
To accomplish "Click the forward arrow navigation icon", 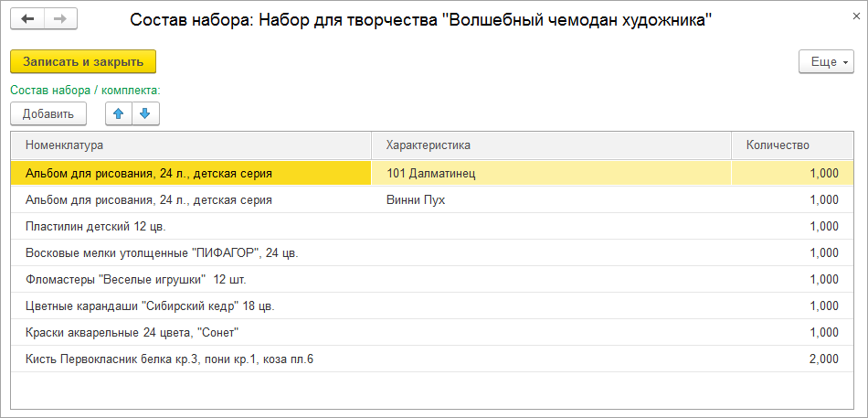I will pyautogui.click(x=60, y=19).
